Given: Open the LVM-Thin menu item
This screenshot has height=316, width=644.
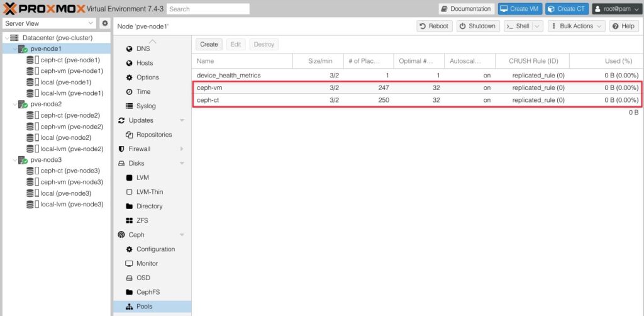Looking at the screenshot, I should (152, 192).
